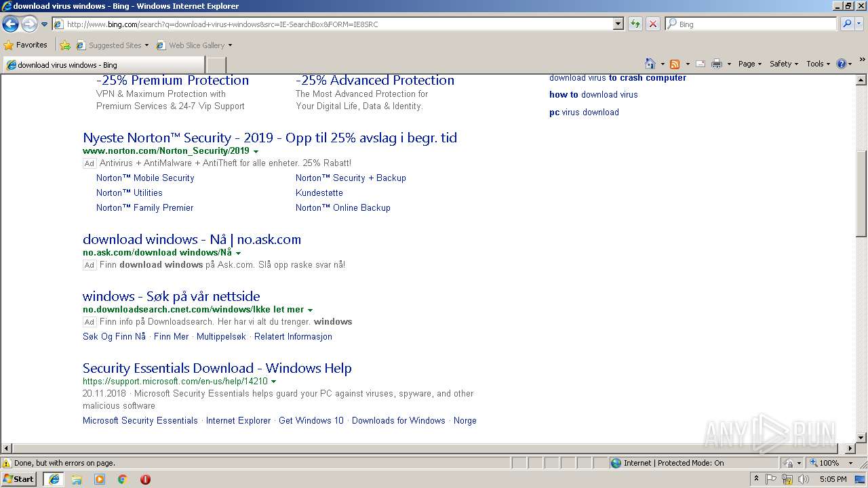Click the search magnifier icon
The width and height of the screenshot is (868, 488).
click(846, 24)
